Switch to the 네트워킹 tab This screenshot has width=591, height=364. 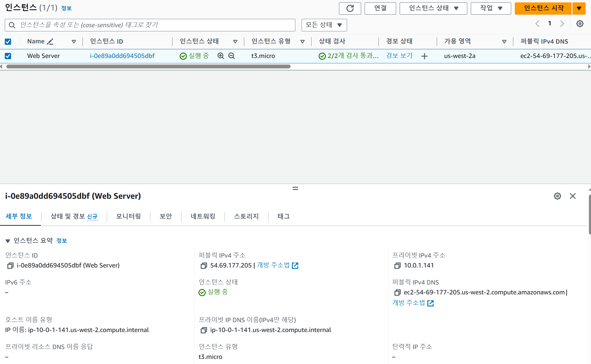coord(203,216)
